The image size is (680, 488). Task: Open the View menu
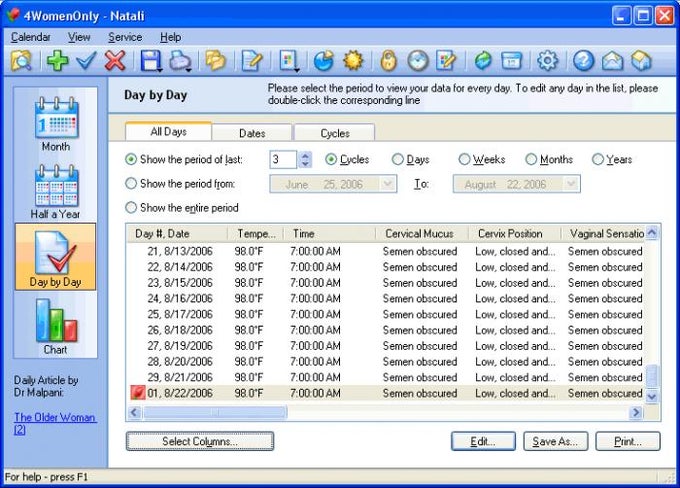pyautogui.click(x=79, y=37)
